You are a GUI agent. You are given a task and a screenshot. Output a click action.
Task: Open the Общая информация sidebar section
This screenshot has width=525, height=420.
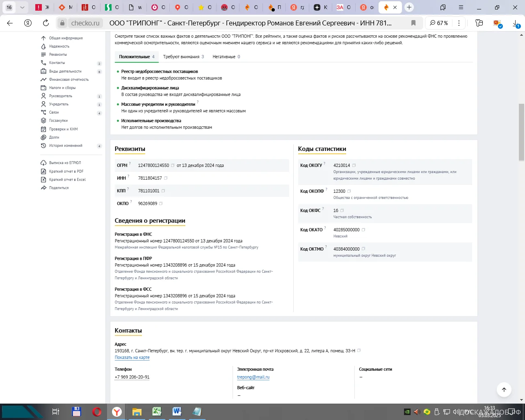pyautogui.click(x=66, y=38)
